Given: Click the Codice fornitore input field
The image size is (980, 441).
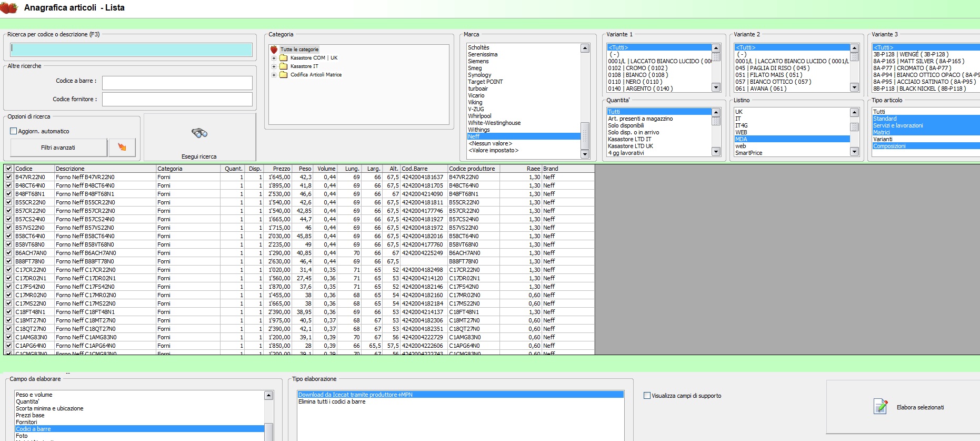Looking at the screenshot, I should coord(177,99).
